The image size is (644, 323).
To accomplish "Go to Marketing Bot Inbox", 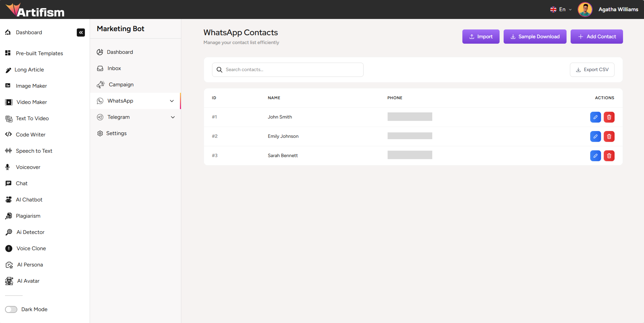I will pos(114,68).
